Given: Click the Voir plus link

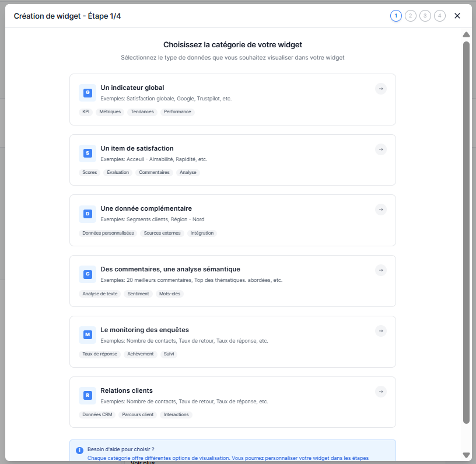Looking at the screenshot, I should click(143, 462).
